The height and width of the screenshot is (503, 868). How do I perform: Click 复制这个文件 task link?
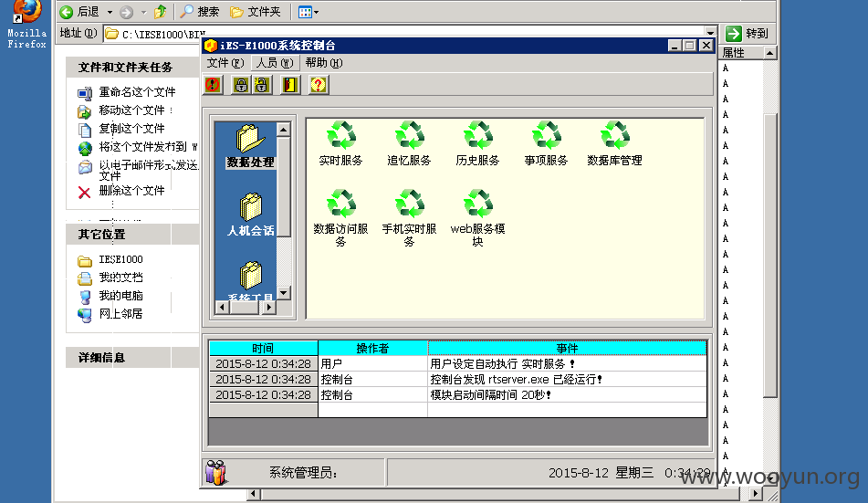click(x=131, y=129)
